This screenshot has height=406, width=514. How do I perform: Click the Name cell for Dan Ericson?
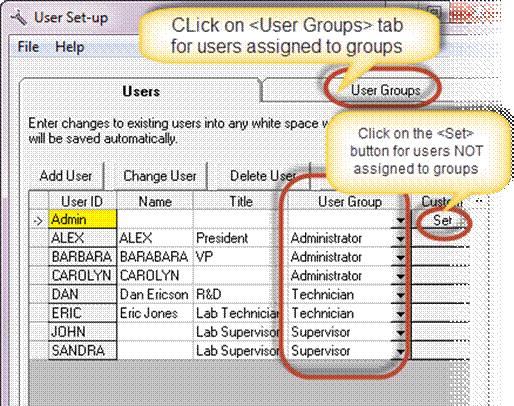point(155,294)
